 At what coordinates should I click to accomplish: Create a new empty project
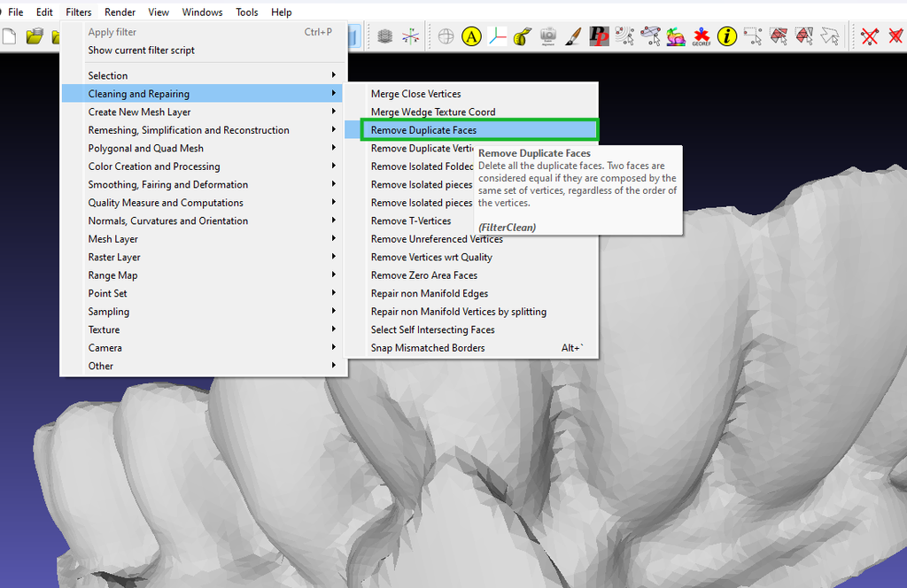click(x=9, y=36)
